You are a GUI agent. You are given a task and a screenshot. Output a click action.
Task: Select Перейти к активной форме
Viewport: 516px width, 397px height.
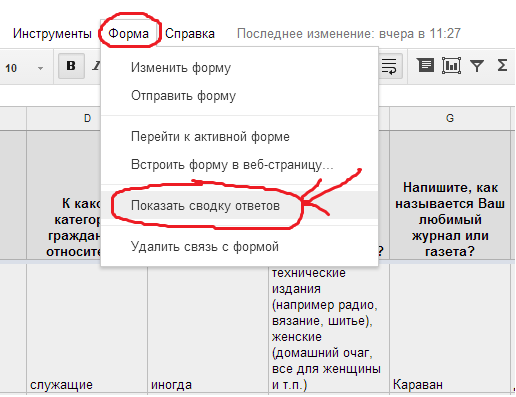(239, 137)
